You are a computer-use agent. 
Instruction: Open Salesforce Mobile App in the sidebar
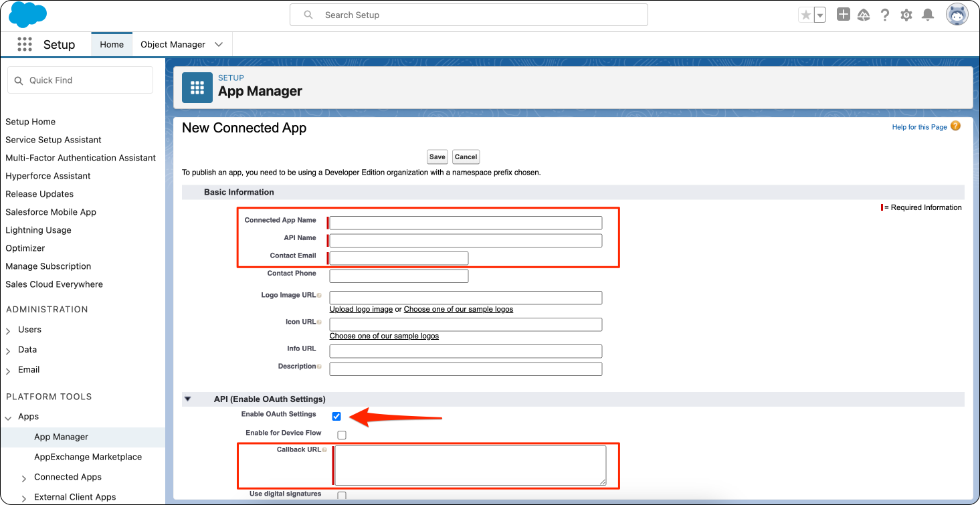click(51, 212)
